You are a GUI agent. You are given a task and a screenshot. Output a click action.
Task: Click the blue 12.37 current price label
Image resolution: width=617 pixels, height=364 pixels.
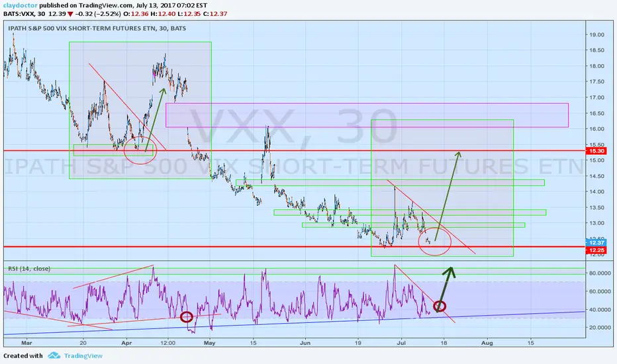click(x=596, y=243)
